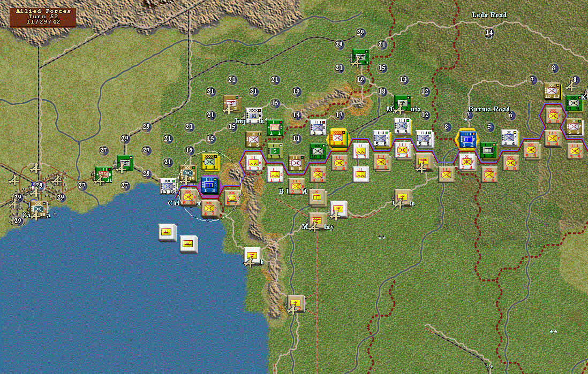Click lower Japanese naval unit in the bay
Image resolution: width=588 pixels, height=374 pixels.
click(189, 245)
